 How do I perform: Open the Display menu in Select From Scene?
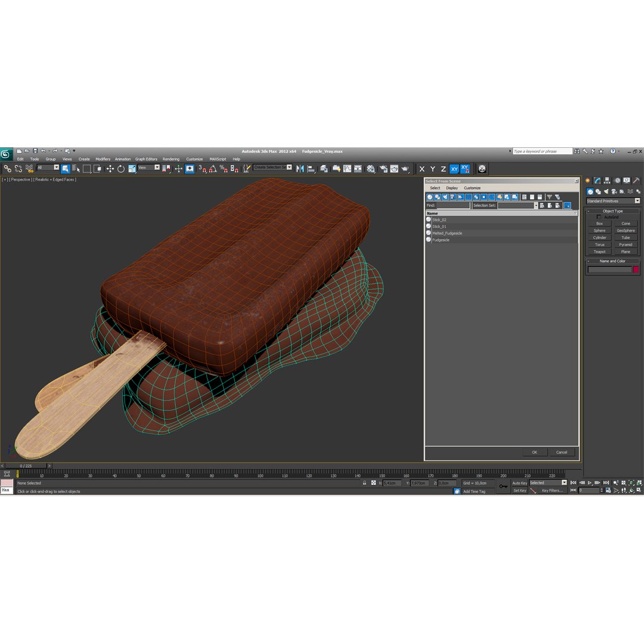[452, 188]
